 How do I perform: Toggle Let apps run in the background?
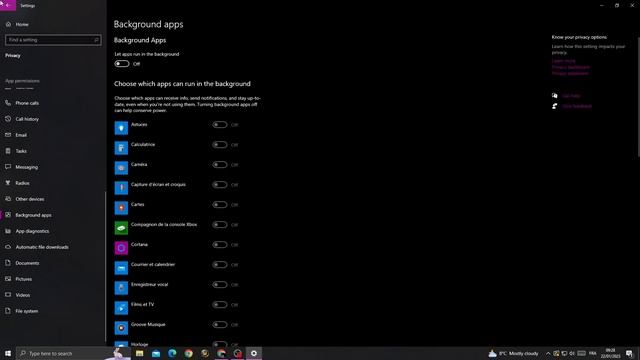[x=122, y=64]
